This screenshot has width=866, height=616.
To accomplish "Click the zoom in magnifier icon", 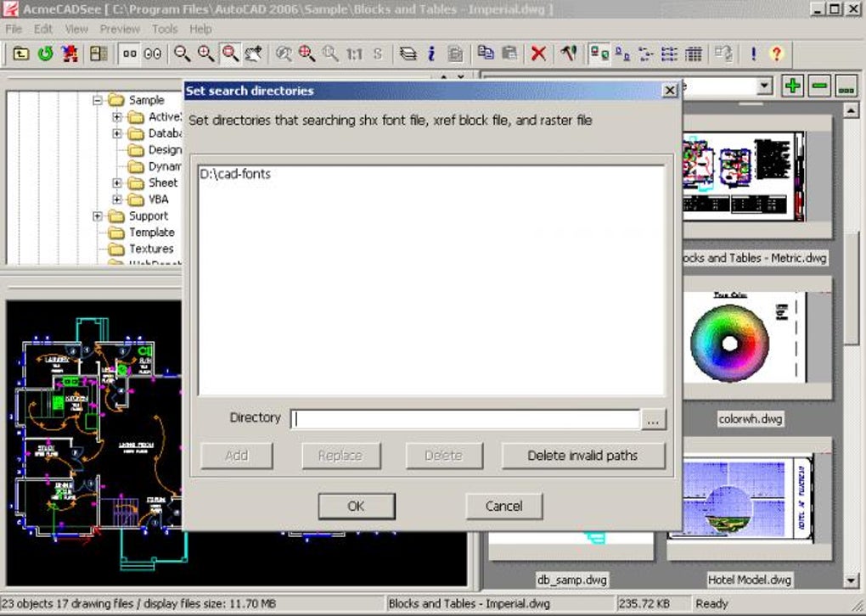I will click(205, 53).
